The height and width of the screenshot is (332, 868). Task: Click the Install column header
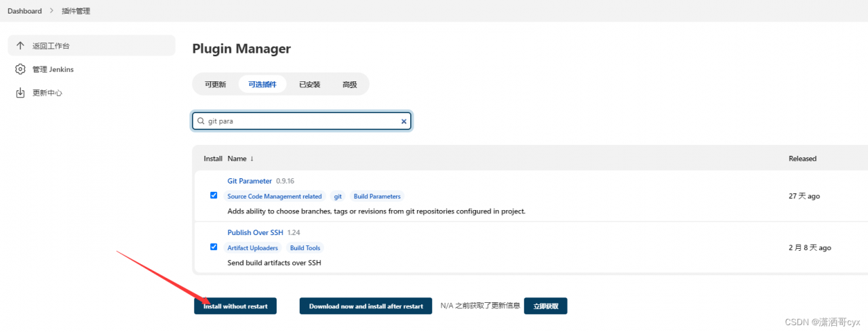(213, 159)
